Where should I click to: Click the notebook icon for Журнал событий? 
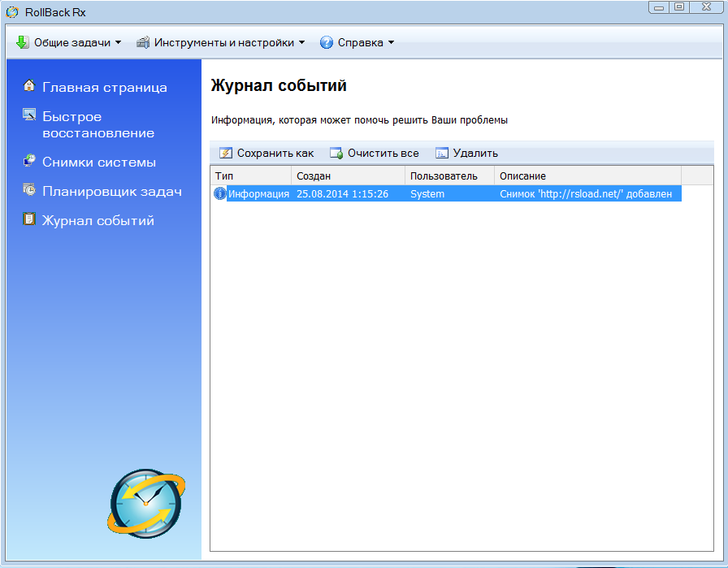(29, 219)
